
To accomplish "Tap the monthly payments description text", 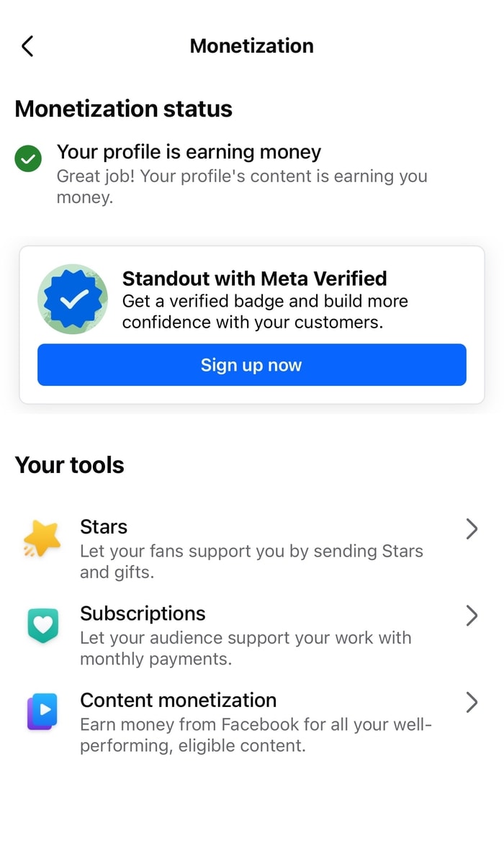I will tap(246, 648).
